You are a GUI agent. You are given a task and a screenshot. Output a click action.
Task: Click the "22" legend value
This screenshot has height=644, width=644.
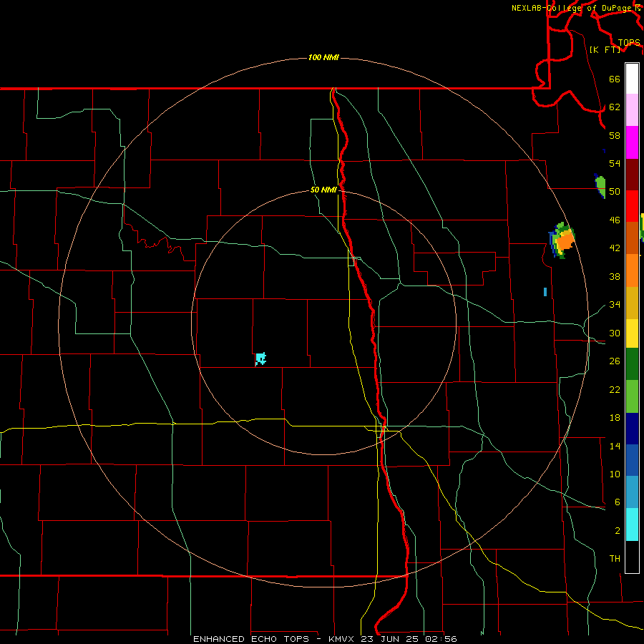(615, 389)
